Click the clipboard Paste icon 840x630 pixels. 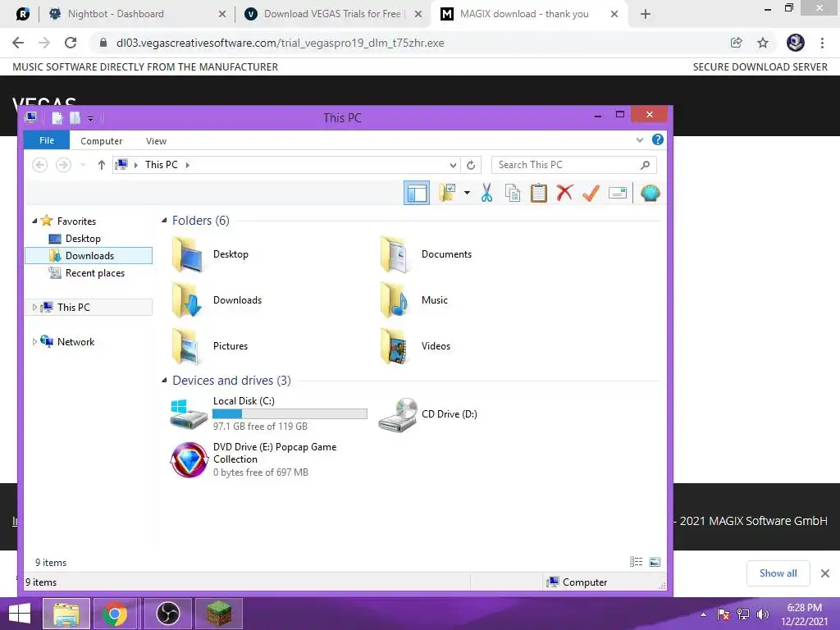[539, 193]
